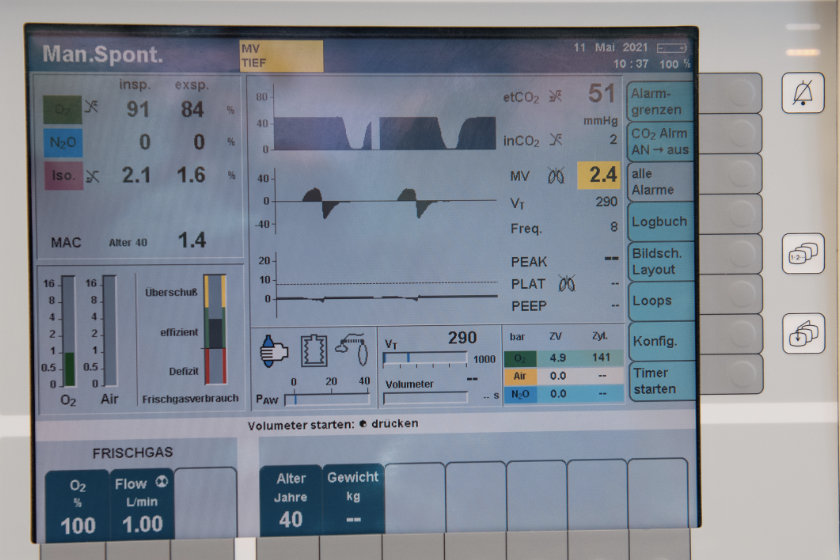Image resolution: width=840 pixels, height=560 pixels.
Task: Click the Volumeter progress bar
Action: (426, 398)
